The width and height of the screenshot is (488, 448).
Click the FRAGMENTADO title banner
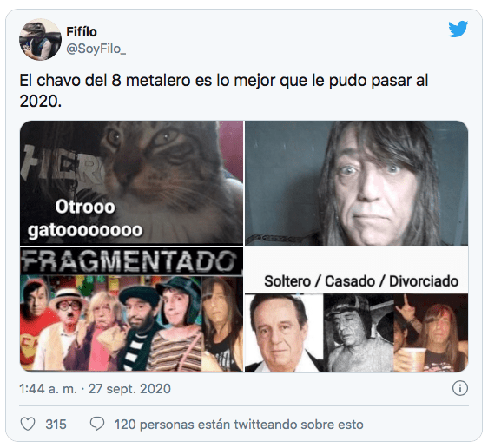click(x=131, y=261)
